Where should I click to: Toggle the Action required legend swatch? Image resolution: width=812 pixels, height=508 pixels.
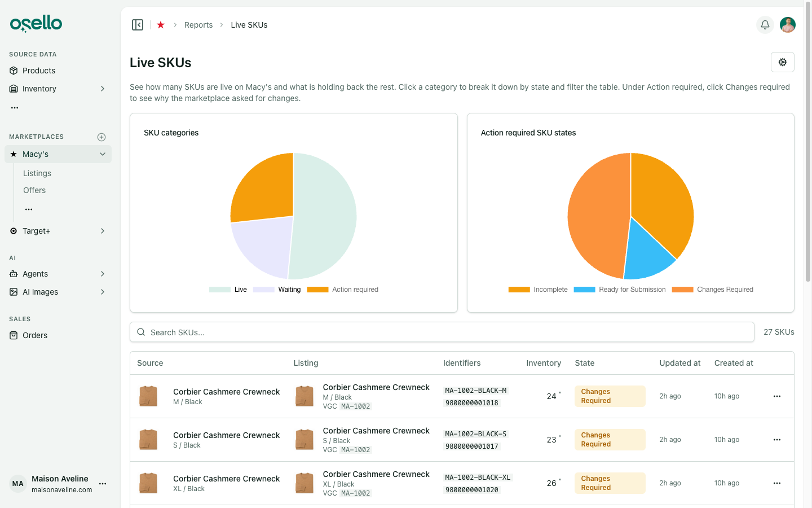(x=317, y=290)
